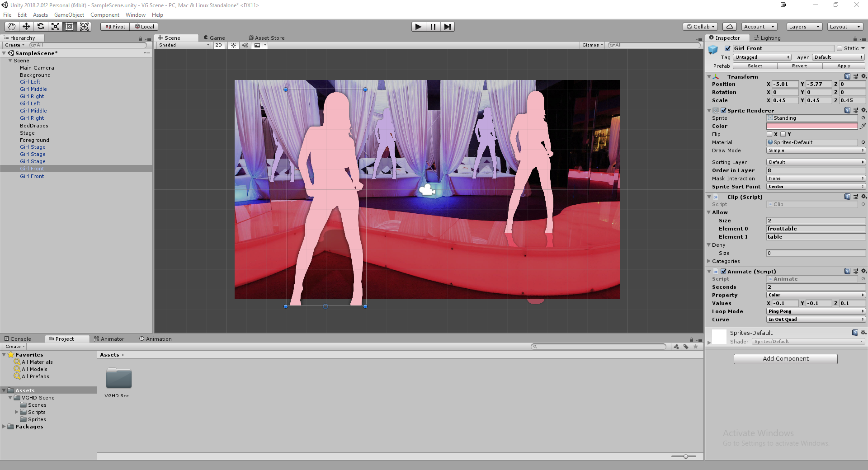
Task: Open the Cloud services icon
Action: (729, 27)
